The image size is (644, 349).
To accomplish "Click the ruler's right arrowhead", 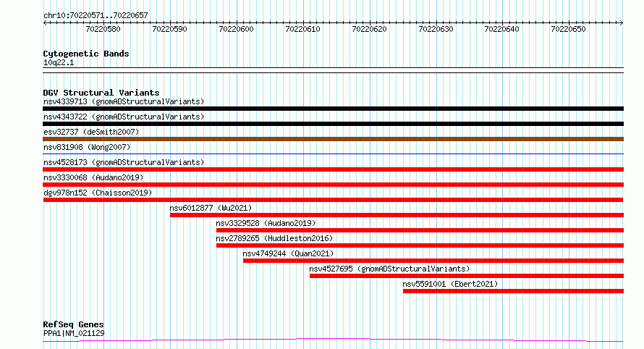I will pyautogui.click(x=622, y=23).
